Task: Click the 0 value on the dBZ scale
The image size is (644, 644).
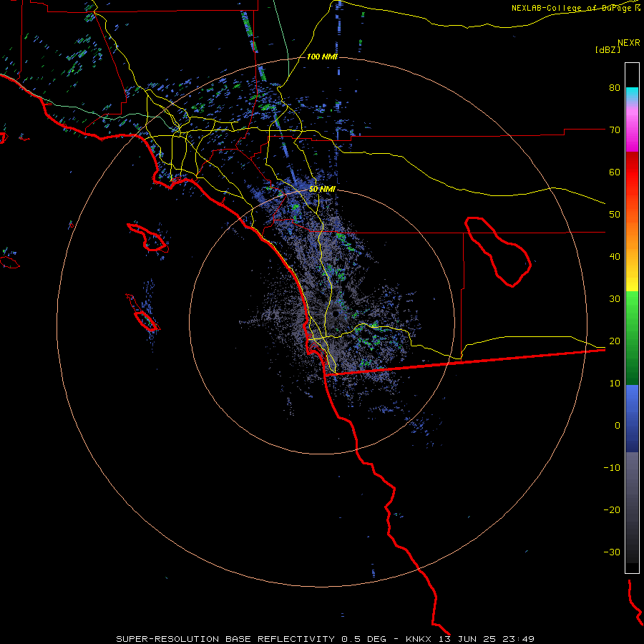Action: pyautogui.click(x=618, y=426)
